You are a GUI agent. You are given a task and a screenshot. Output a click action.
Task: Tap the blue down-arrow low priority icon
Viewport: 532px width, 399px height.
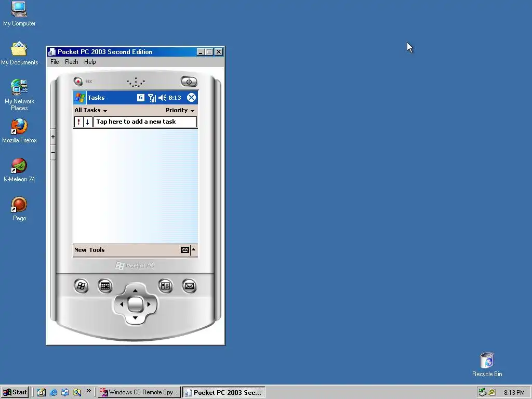(x=87, y=122)
